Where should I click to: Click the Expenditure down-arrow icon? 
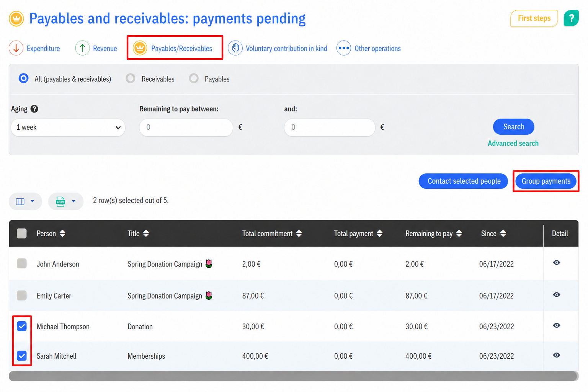tap(16, 48)
